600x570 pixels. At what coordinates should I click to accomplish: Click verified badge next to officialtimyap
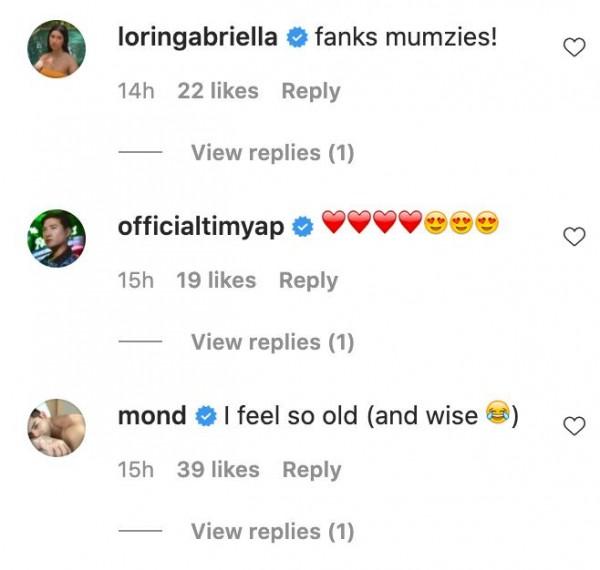[301, 227]
